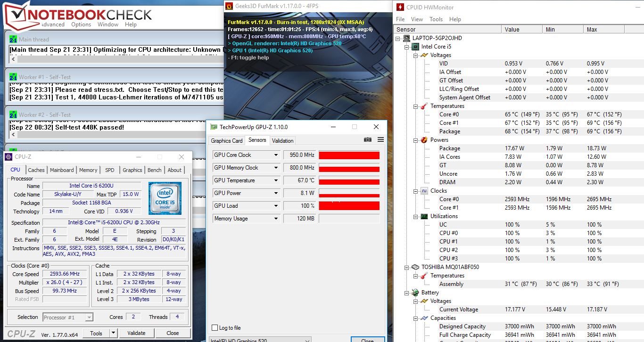644x342 pixels.
Task: Click the Prime95 Worker #2 window icon
Action: coord(13,115)
